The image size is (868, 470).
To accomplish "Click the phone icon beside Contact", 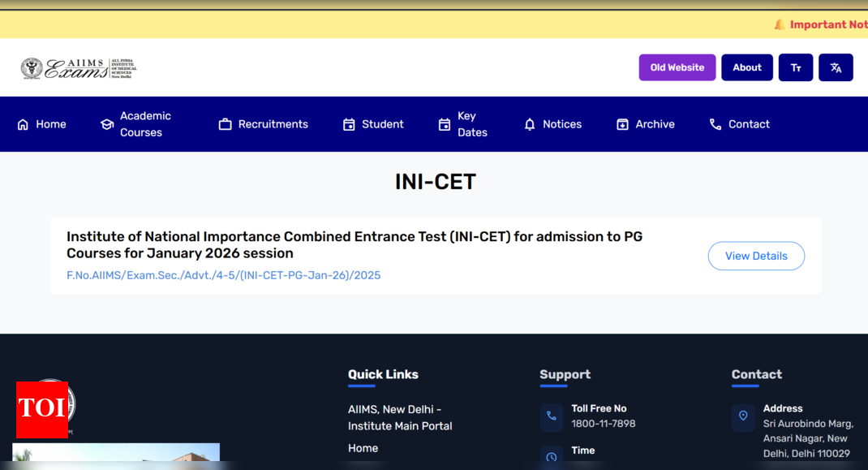I will click(x=715, y=124).
